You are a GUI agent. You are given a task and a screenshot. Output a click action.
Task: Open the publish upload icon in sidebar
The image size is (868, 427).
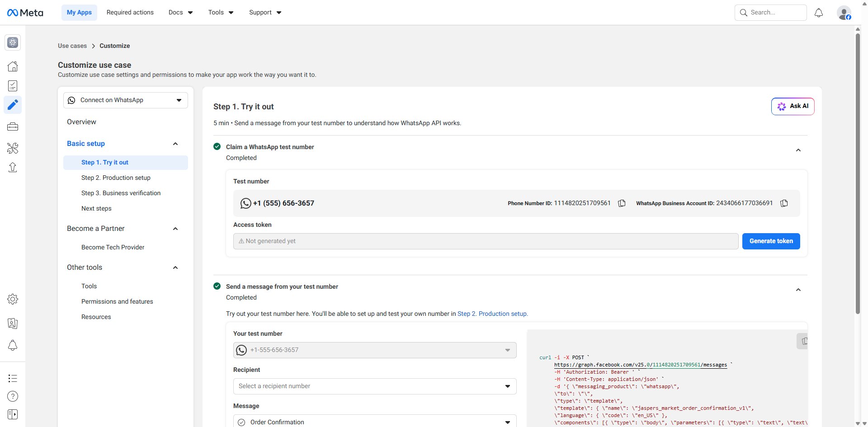(x=13, y=168)
